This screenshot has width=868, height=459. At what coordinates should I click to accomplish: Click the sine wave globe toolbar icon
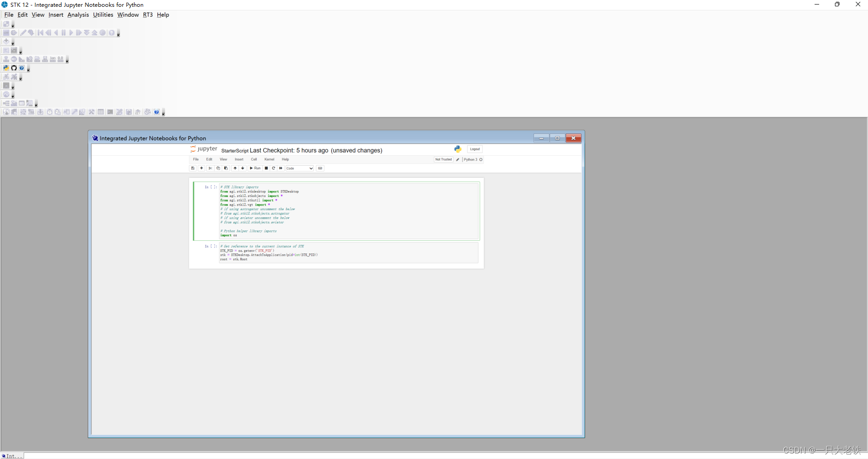click(x=6, y=95)
